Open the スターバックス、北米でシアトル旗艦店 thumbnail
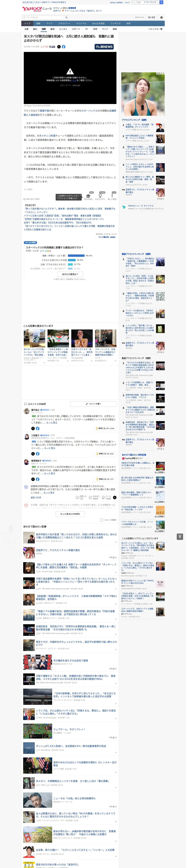 coord(105,338)
